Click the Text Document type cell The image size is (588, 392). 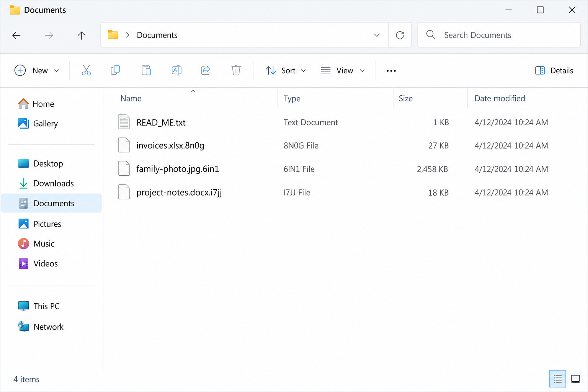pyautogui.click(x=310, y=122)
